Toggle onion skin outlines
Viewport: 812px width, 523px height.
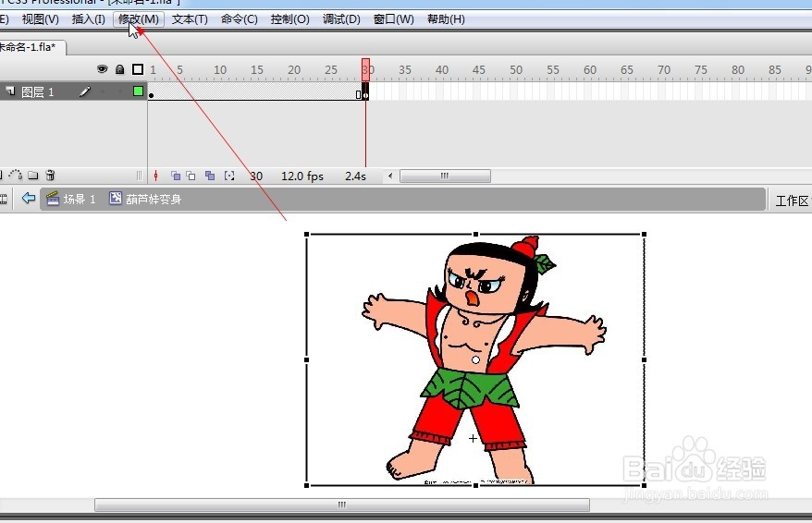click(191, 176)
